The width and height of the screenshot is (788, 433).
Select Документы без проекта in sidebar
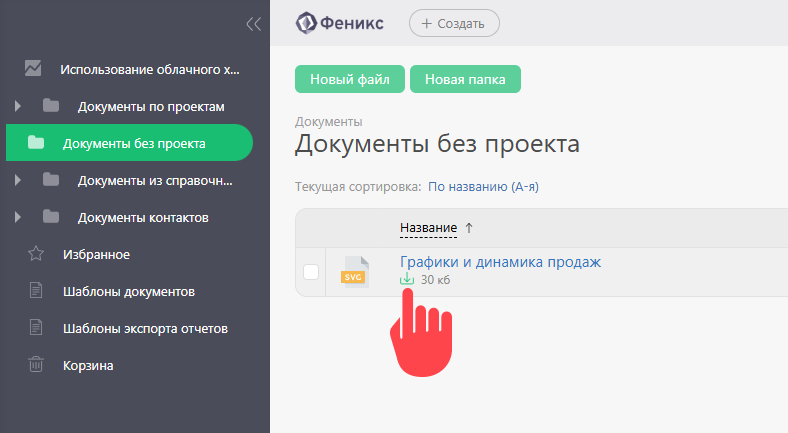click(x=129, y=143)
